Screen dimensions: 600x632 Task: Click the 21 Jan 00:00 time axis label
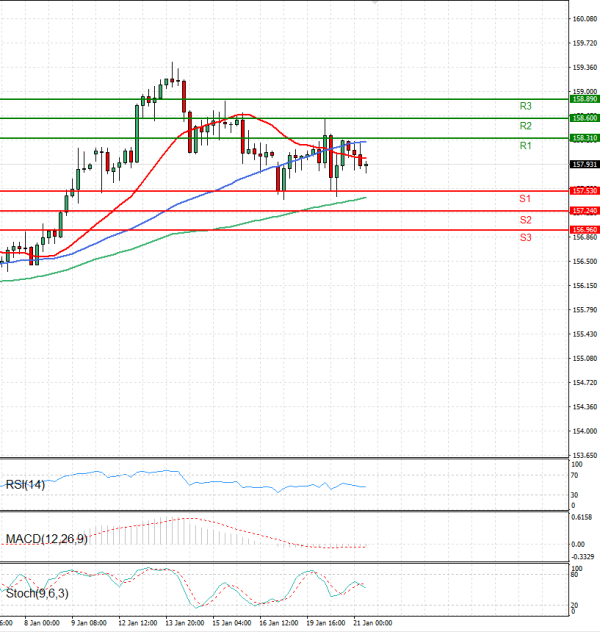[x=371, y=621]
